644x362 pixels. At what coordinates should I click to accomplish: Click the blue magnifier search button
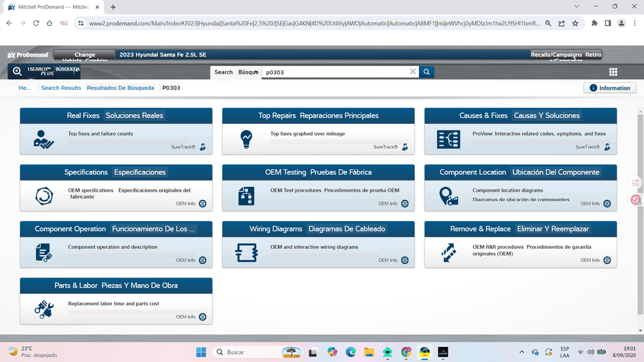coord(426,72)
